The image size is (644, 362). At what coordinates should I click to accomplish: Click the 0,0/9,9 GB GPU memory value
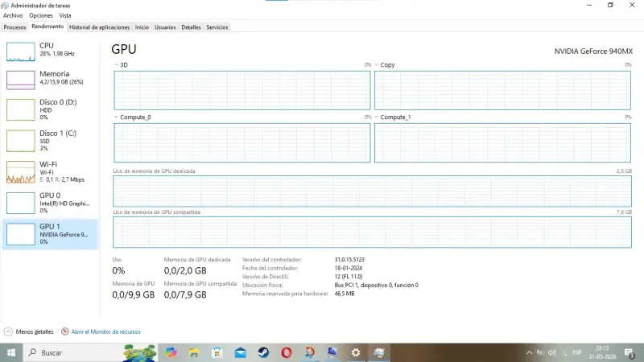[134, 294]
